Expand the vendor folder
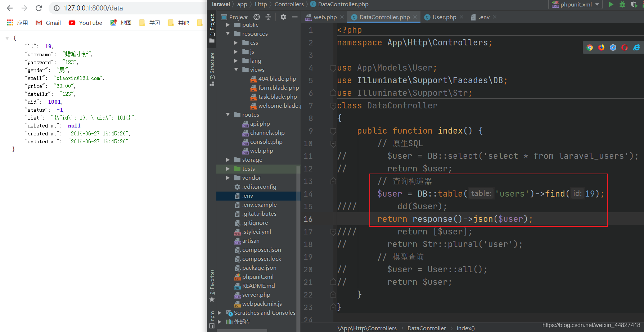 pyautogui.click(x=228, y=178)
